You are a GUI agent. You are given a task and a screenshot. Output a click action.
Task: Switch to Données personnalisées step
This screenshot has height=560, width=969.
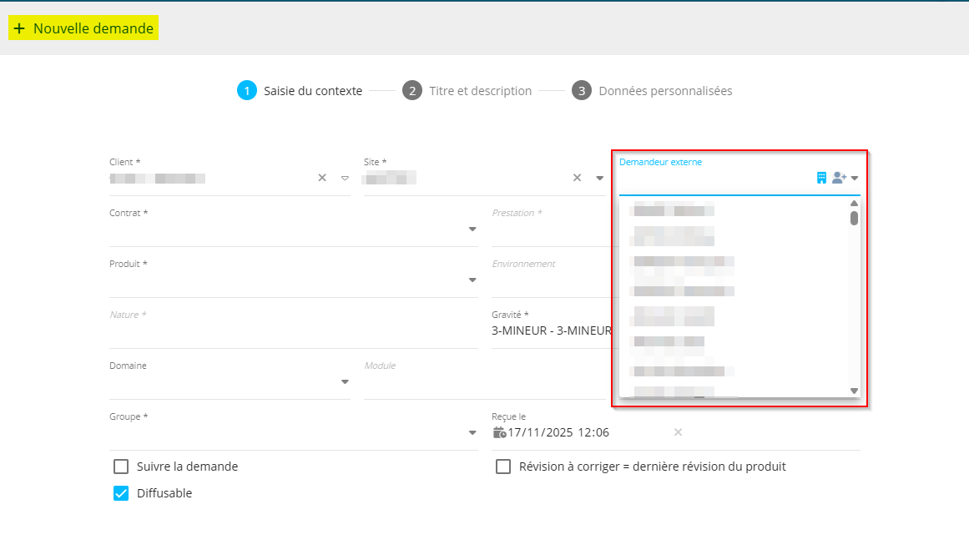[665, 91]
